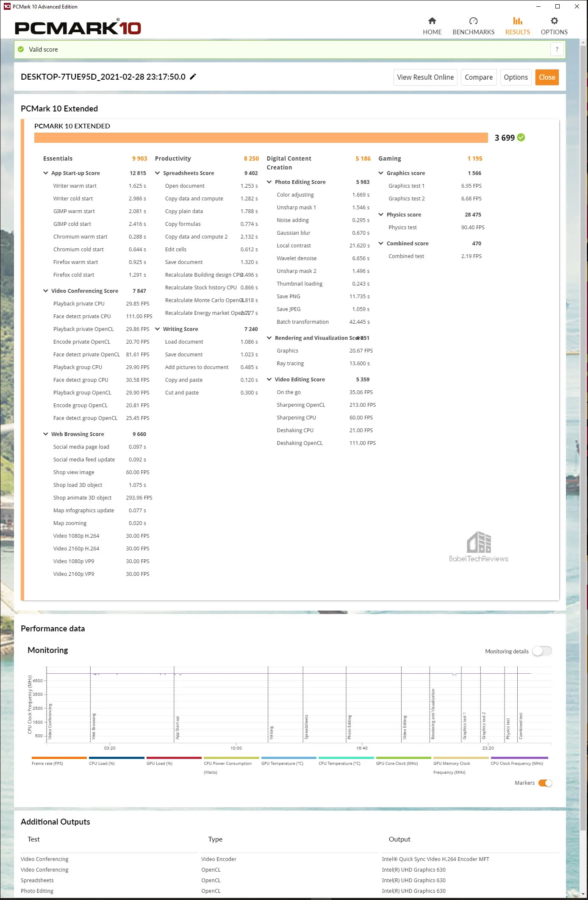
Task: Click the pencil icon to rename result
Action: click(193, 77)
